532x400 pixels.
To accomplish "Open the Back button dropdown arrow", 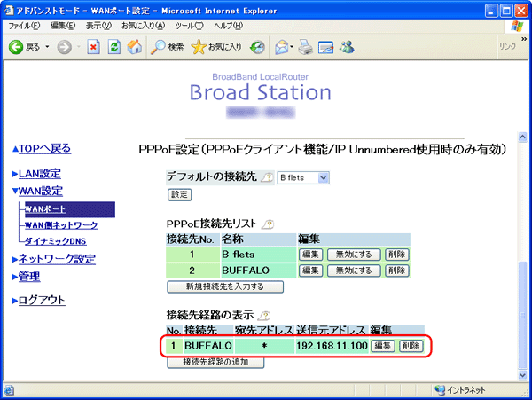I will 47,47.
